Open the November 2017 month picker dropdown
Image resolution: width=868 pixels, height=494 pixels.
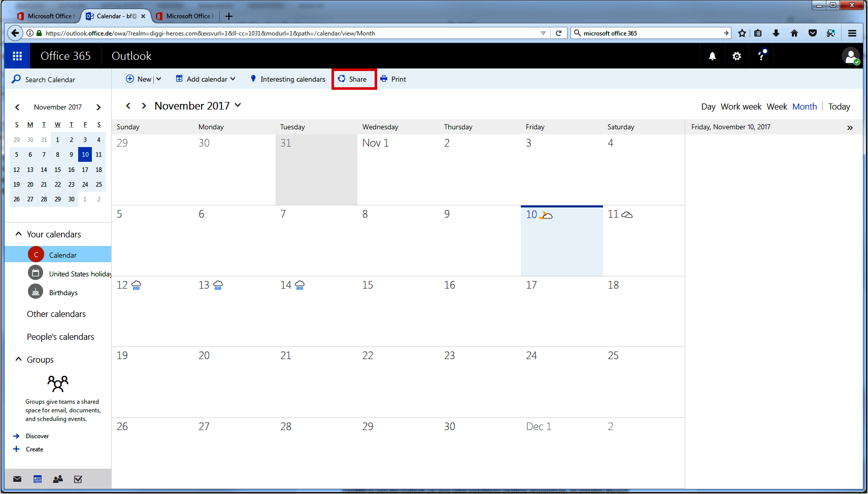(x=238, y=105)
